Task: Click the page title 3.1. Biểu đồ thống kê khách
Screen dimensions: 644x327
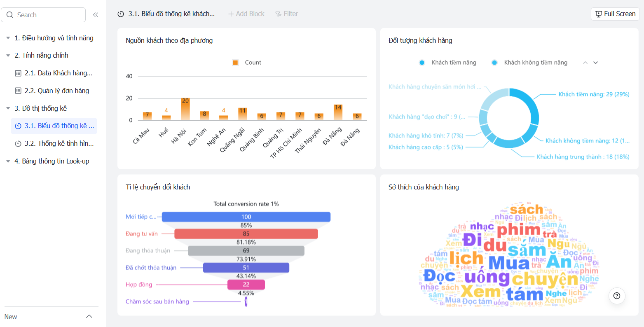Action: 171,14
